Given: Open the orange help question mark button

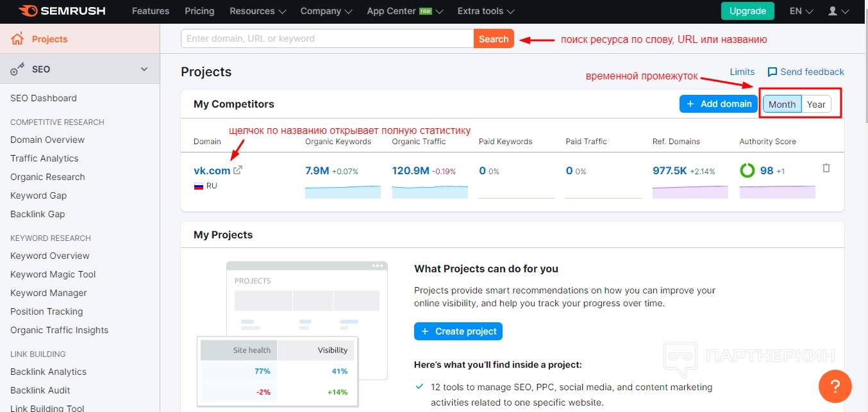Looking at the screenshot, I should point(835,386).
